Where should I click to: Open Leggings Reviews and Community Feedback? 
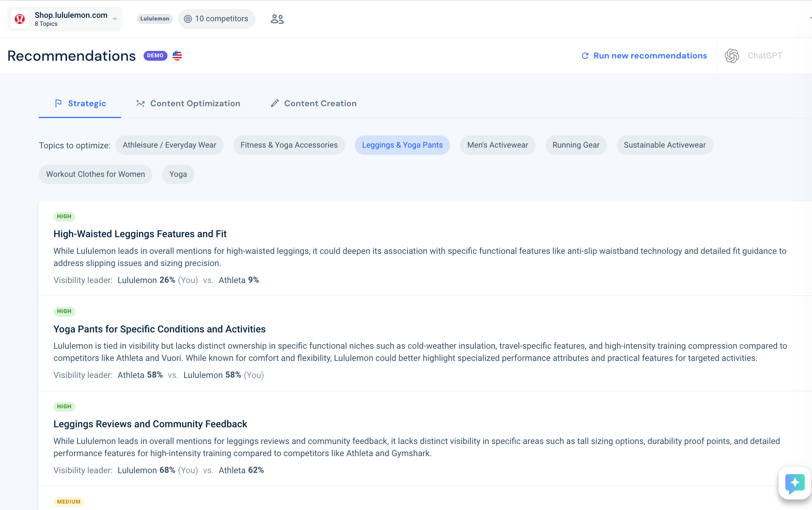pos(150,424)
